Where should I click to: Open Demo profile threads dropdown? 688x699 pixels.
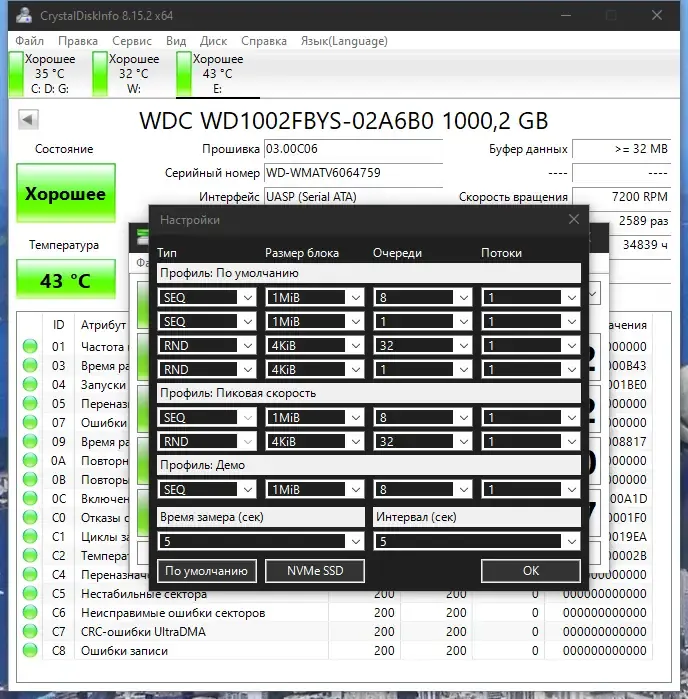531,489
